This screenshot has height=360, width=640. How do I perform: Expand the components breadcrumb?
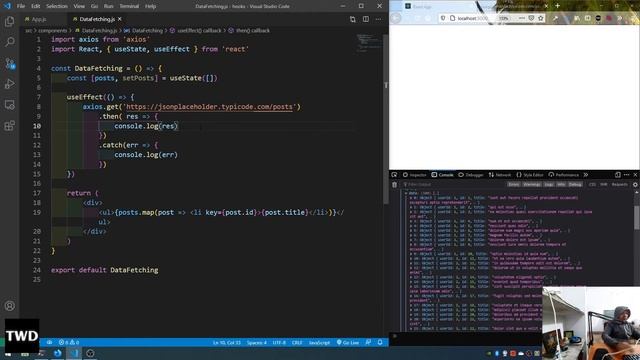click(x=53, y=31)
